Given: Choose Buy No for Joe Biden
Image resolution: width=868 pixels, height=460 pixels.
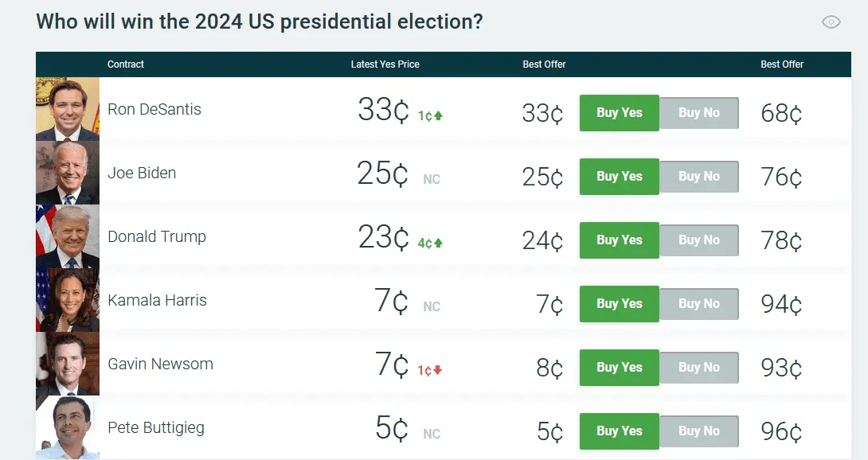Looking at the screenshot, I should click(698, 177).
